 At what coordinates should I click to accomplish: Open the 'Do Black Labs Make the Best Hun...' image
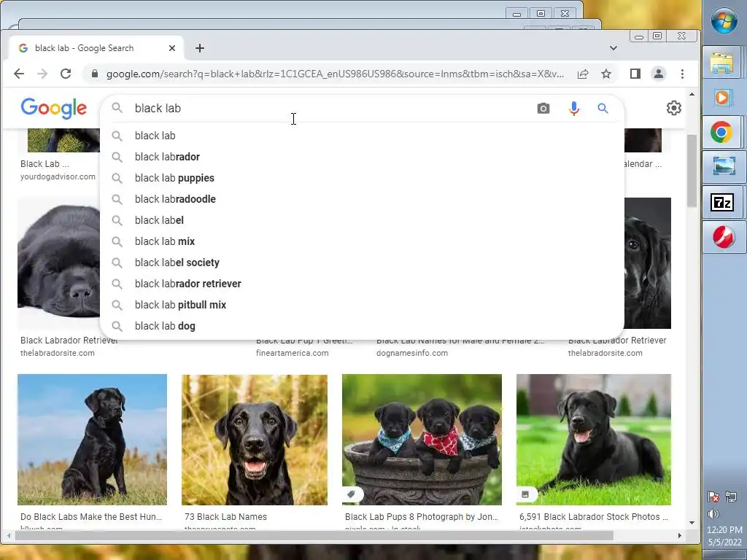click(92, 440)
